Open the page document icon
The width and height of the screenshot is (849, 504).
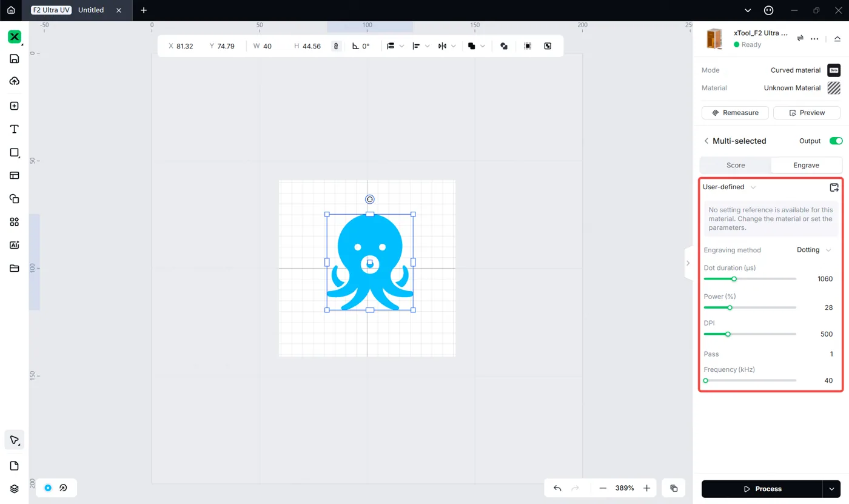pos(15,466)
